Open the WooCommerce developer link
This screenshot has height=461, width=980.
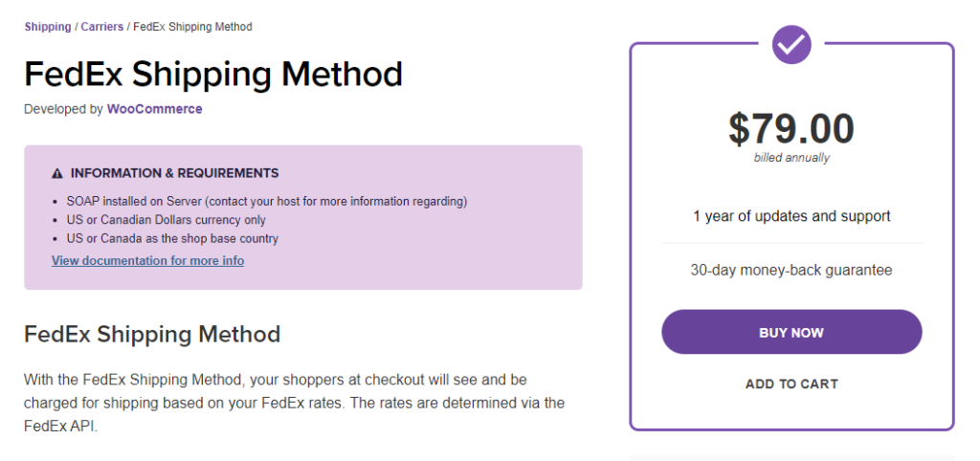[154, 109]
